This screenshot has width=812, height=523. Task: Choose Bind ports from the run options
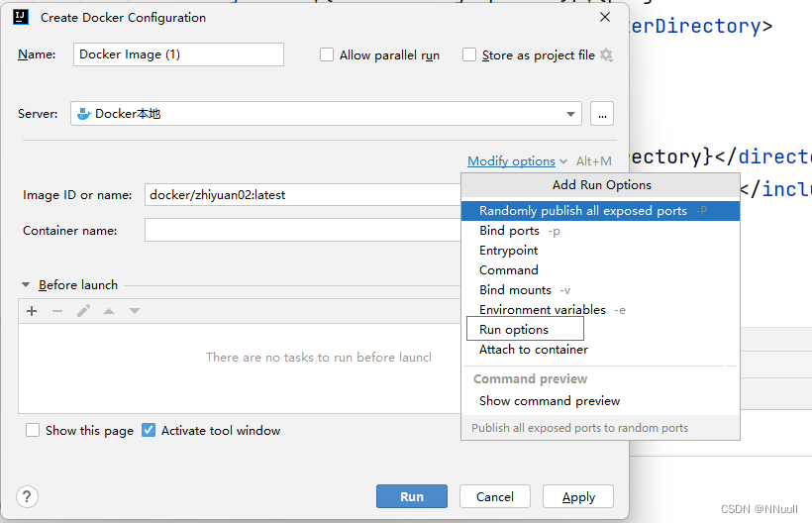(x=600, y=231)
